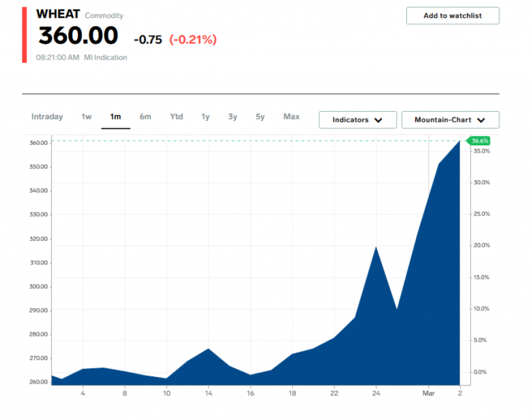The image size is (532, 420).
Task: Display the Max time range
Action: tap(291, 117)
